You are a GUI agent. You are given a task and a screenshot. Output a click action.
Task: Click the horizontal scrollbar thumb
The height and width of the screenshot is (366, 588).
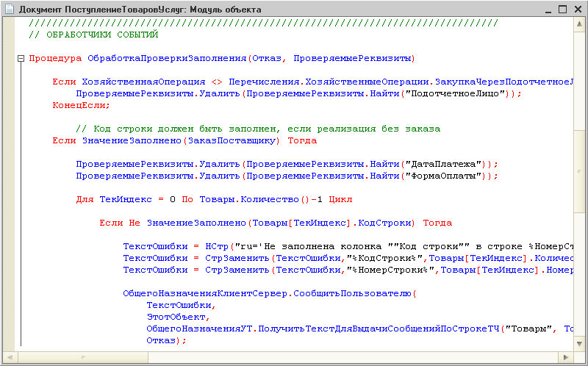tap(83, 357)
